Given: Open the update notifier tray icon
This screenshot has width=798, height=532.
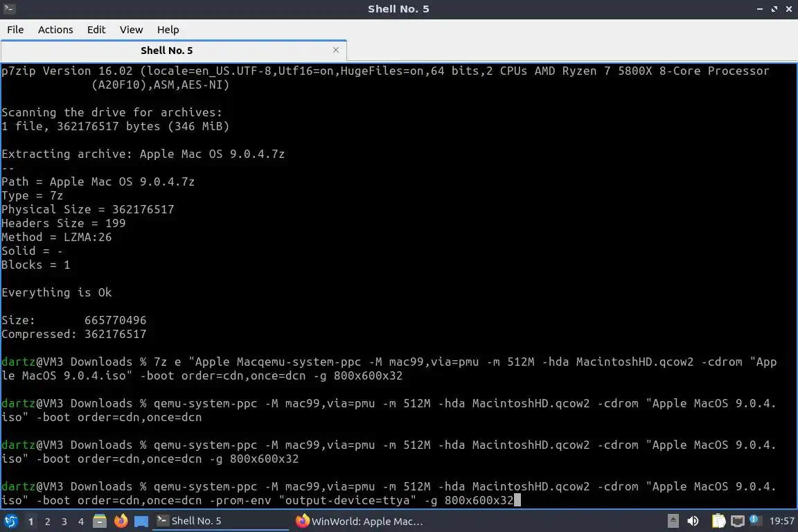Looking at the screenshot, I should point(755,520).
